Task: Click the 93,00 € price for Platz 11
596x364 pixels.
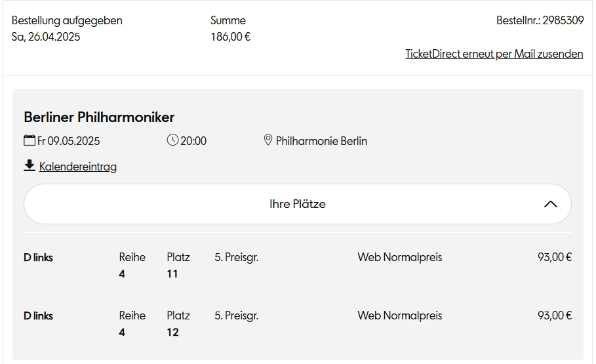Action: pos(555,257)
